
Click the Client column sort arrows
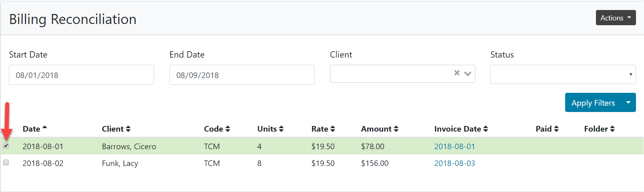128,129
